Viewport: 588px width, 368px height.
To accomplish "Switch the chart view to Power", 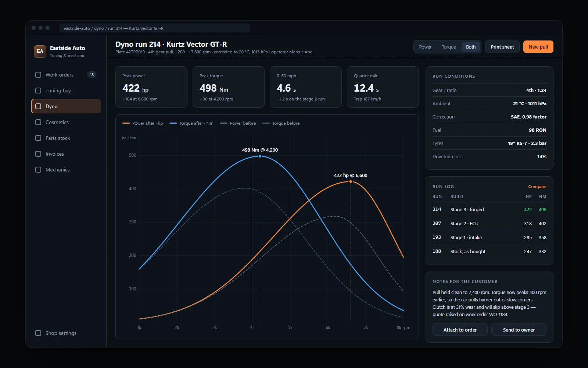I will [425, 47].
